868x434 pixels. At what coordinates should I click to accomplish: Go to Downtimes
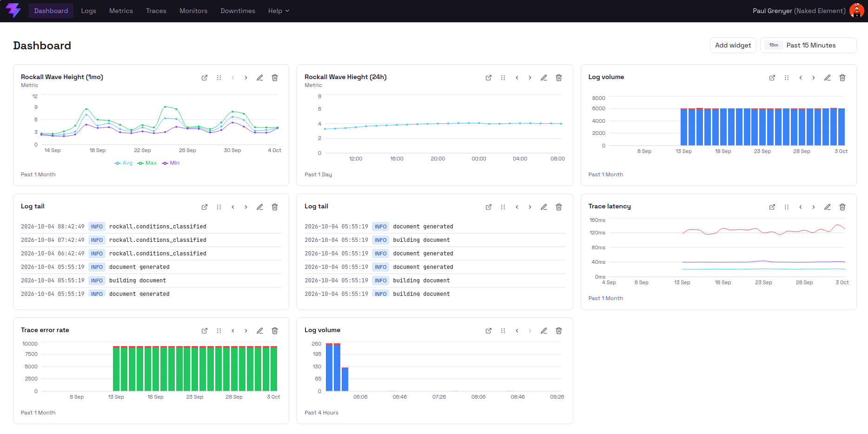(x=238, y=11)
